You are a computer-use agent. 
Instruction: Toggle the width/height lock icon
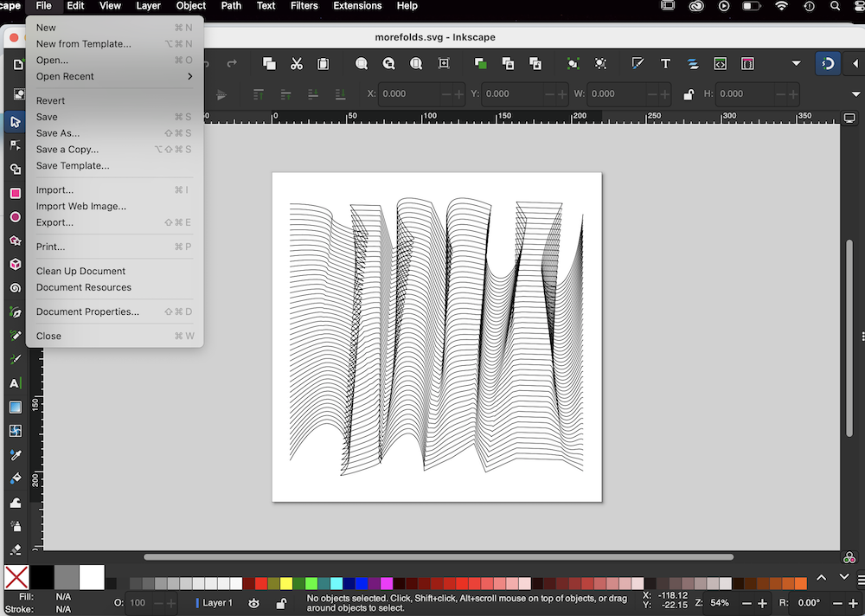coord(689,94)
